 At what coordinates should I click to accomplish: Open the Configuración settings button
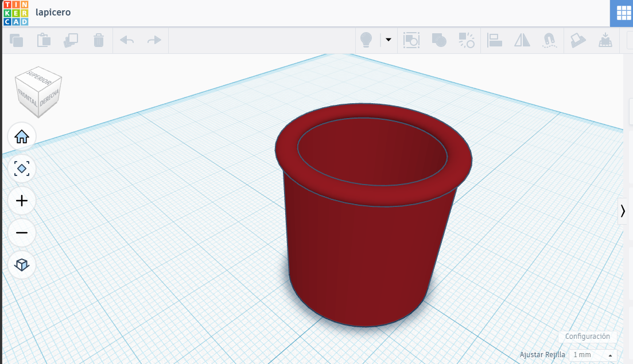[x=588, y=336]
